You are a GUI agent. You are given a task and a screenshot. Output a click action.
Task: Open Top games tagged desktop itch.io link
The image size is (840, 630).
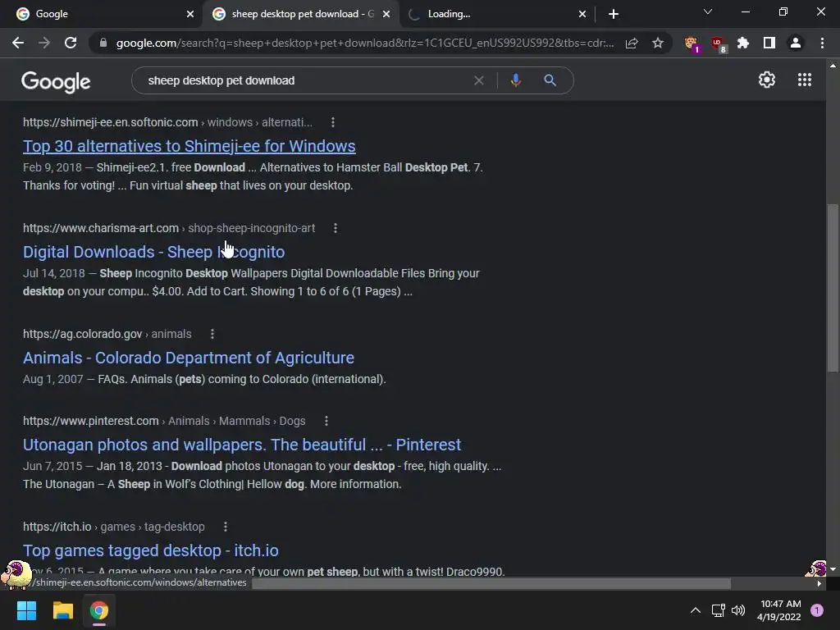point(151,550)
